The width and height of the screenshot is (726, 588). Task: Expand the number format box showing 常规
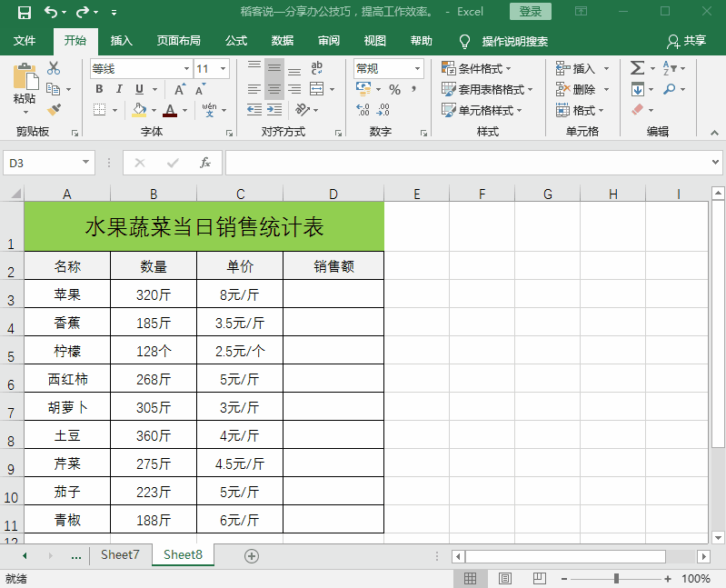pos(418,69)
